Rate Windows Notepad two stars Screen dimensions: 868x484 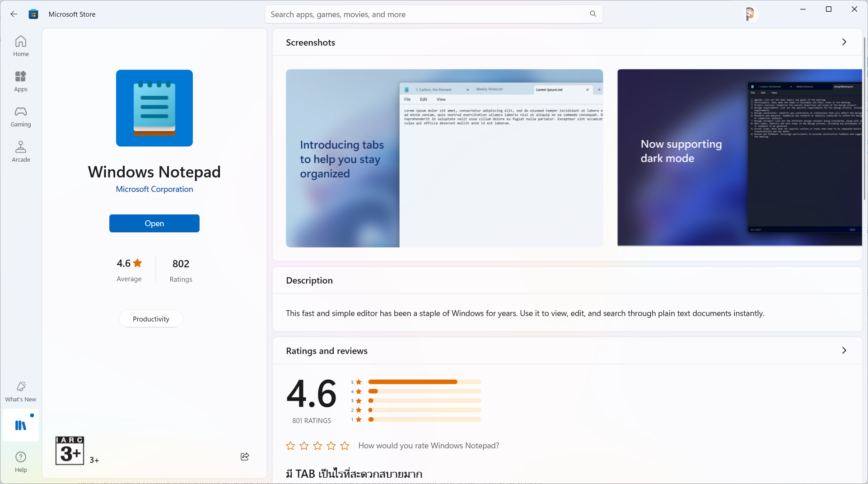tap(304, 446)
